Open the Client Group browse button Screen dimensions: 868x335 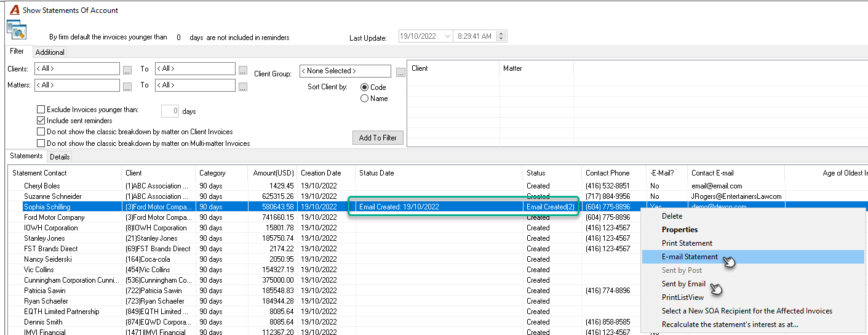click(x=400, y=73)
